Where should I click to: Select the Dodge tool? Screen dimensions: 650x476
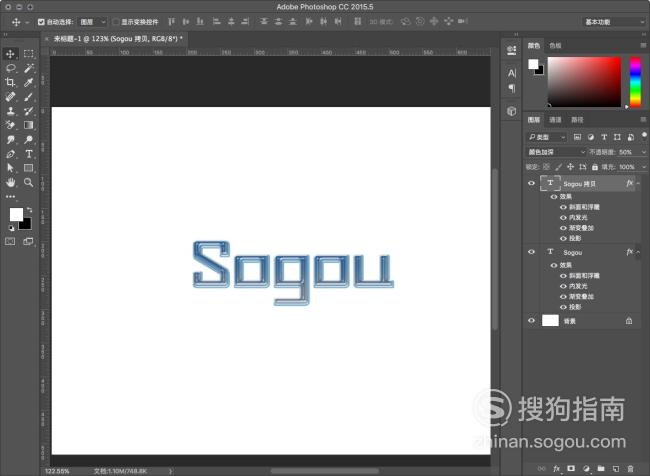pyautogui.click(x=29, y=140)
